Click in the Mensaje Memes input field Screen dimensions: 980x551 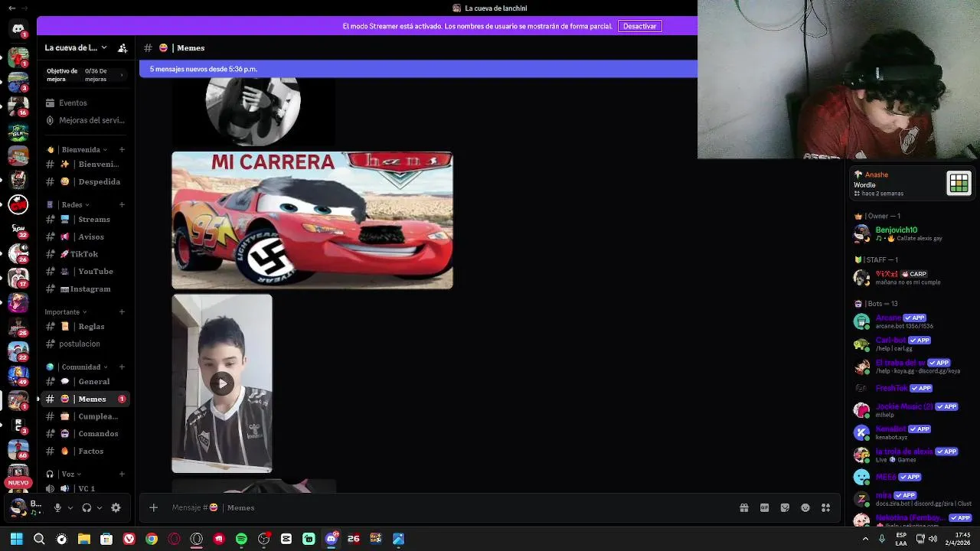point(452,507)
